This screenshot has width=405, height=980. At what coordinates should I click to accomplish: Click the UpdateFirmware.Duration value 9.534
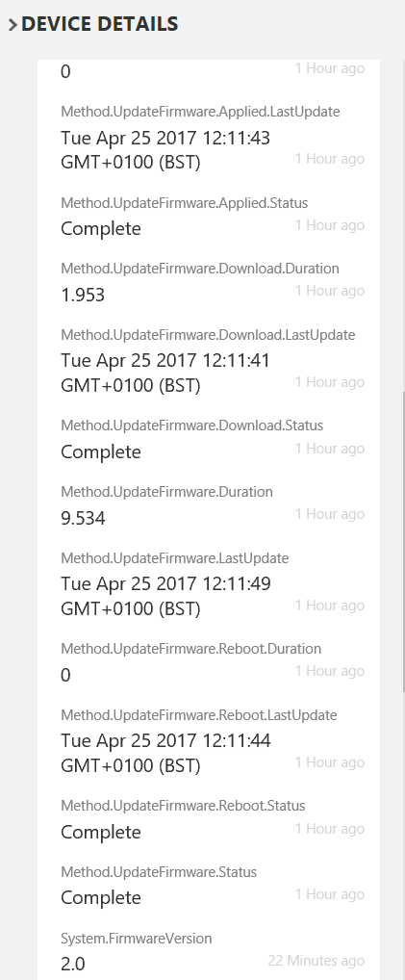point(83,518)
